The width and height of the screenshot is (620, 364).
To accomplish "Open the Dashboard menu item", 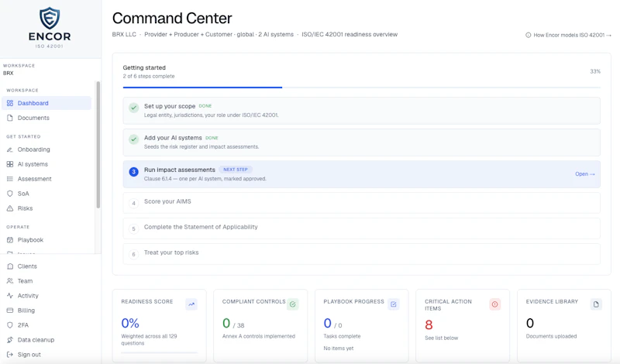I will (x=46, y=103).
